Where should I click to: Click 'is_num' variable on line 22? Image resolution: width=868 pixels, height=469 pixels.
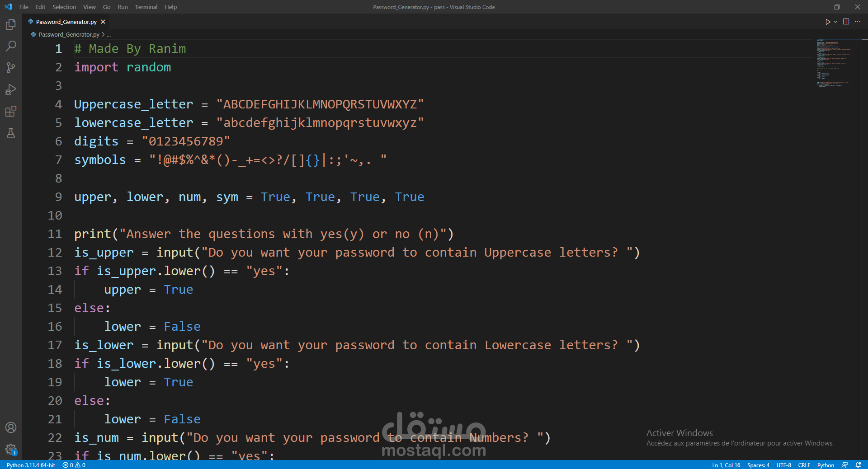pos(96,438)
